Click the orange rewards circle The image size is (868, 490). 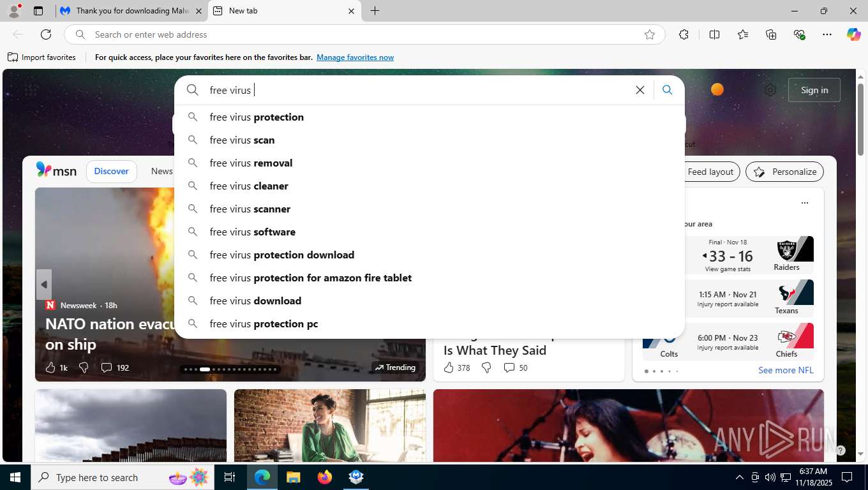click(x=717, y=89)
